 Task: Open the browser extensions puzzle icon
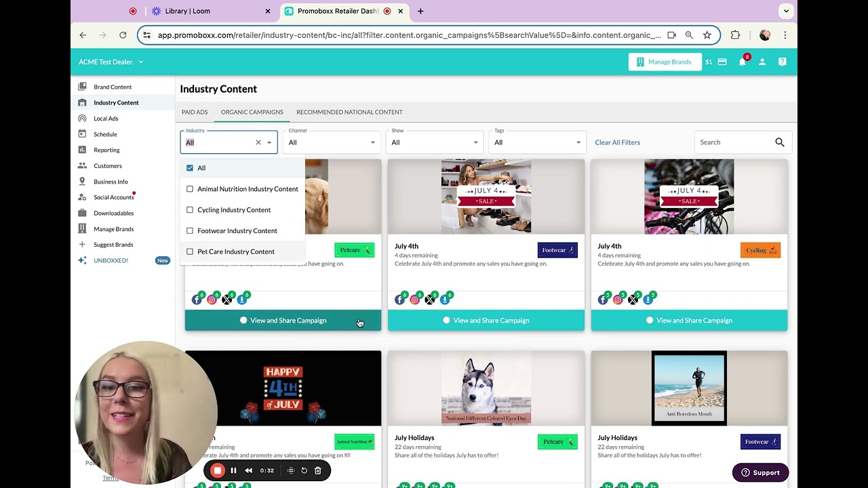click(735, 35)
